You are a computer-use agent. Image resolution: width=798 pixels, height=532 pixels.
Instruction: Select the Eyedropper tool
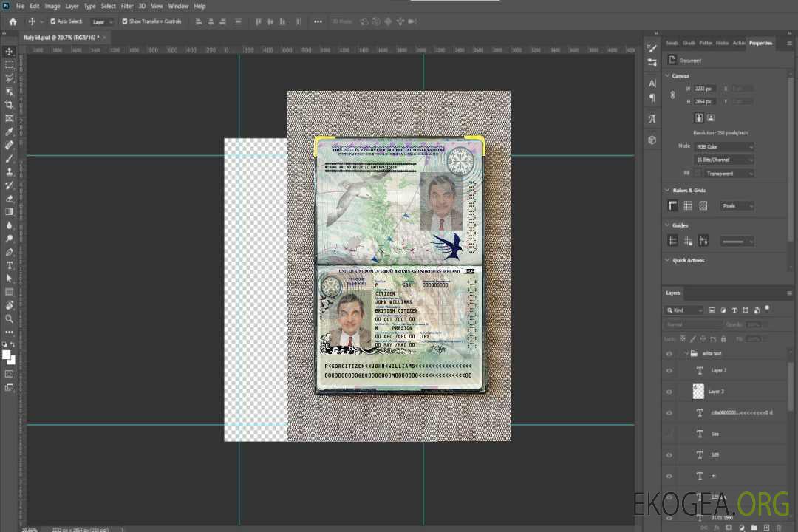(x=9, y=132)
